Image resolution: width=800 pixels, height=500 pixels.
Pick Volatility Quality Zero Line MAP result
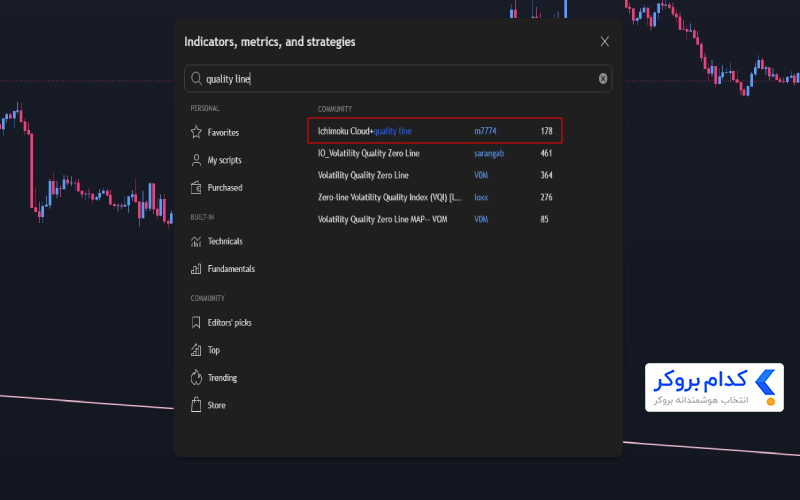(x=435, y=219)
